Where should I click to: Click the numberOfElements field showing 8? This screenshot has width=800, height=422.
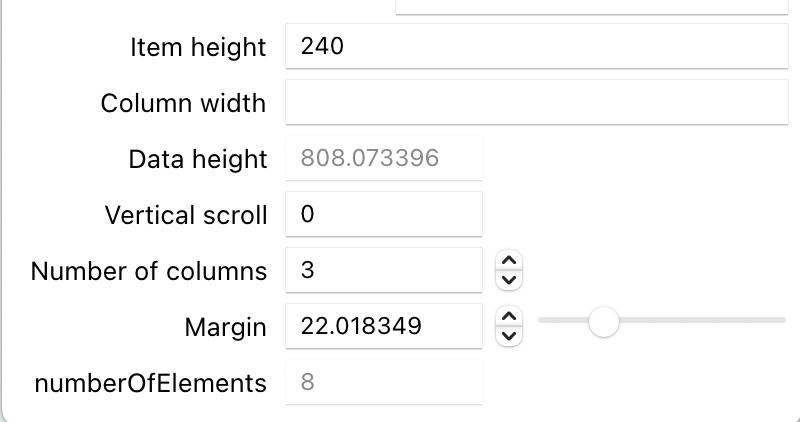tap(384, 382)
